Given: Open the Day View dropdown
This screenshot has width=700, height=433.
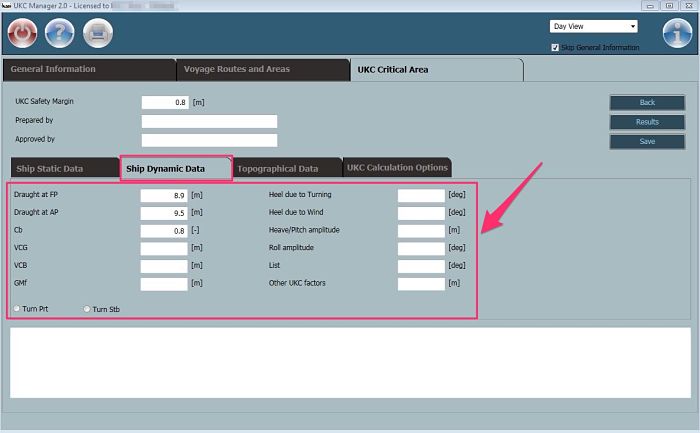Looking at the screenshot, I should point(593,26).
